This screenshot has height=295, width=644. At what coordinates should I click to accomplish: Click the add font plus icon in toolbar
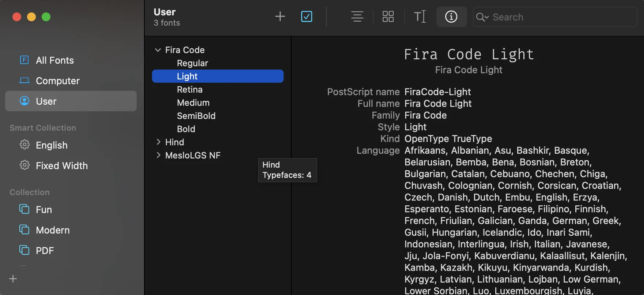[280, 16]
